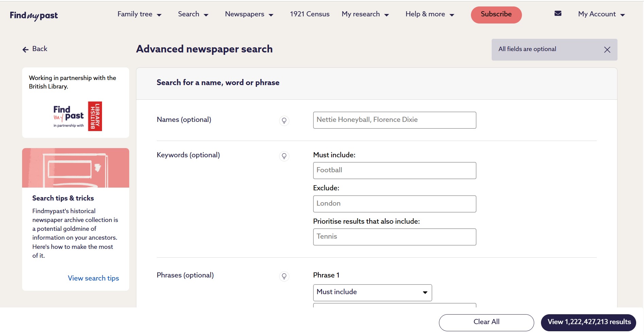This screenshot has height=335, width=644.
Task: Open the View search tips link
Action: pos(93,278)
